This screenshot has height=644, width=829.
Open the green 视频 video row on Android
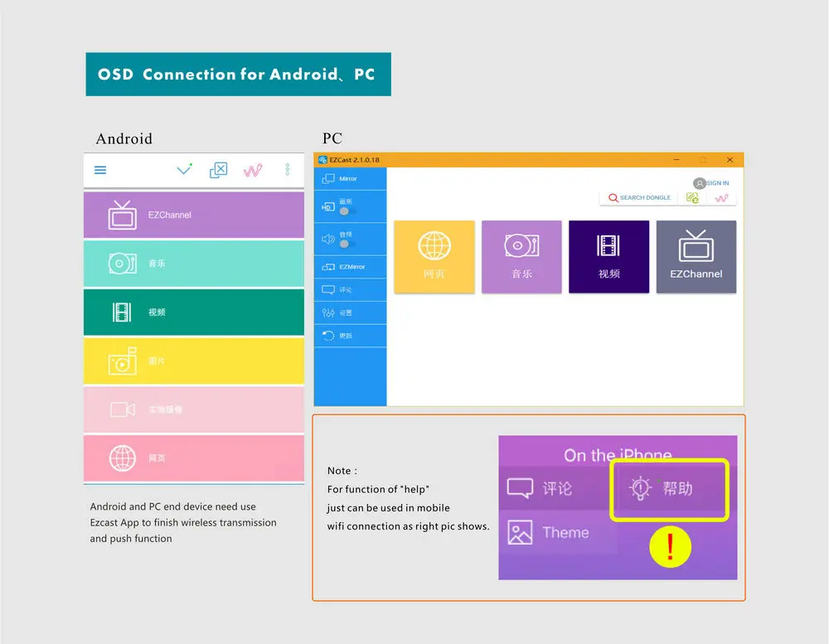tap(194, 312)
